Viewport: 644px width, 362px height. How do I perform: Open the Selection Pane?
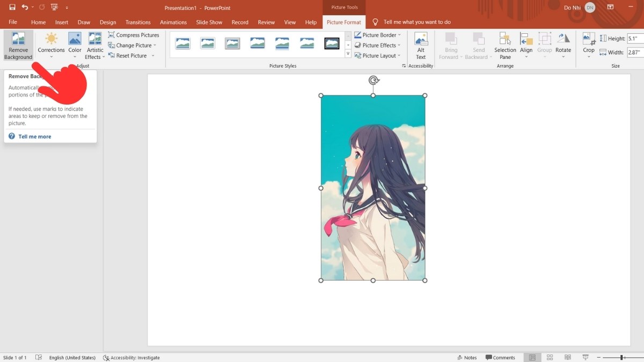pos(505,46)
